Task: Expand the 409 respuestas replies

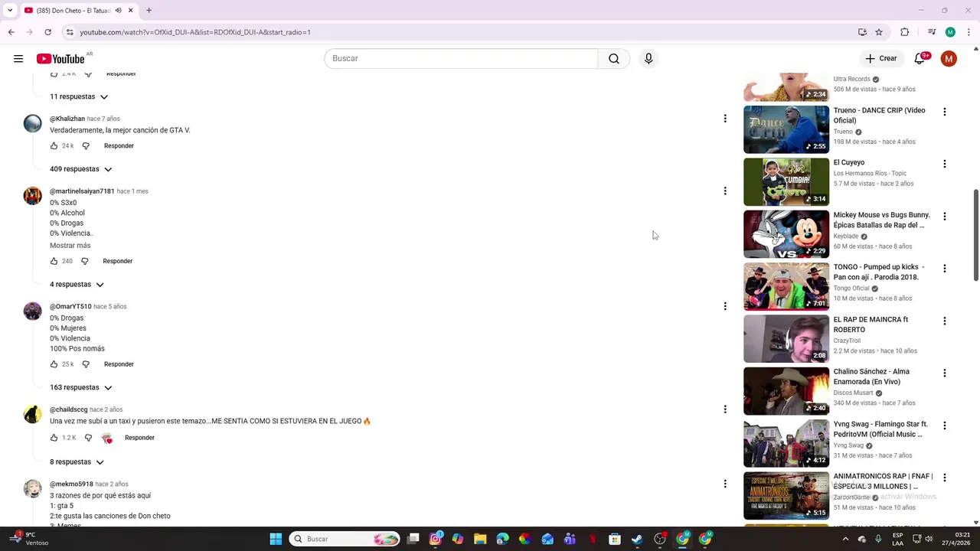Action: click(x=80, y=169)
